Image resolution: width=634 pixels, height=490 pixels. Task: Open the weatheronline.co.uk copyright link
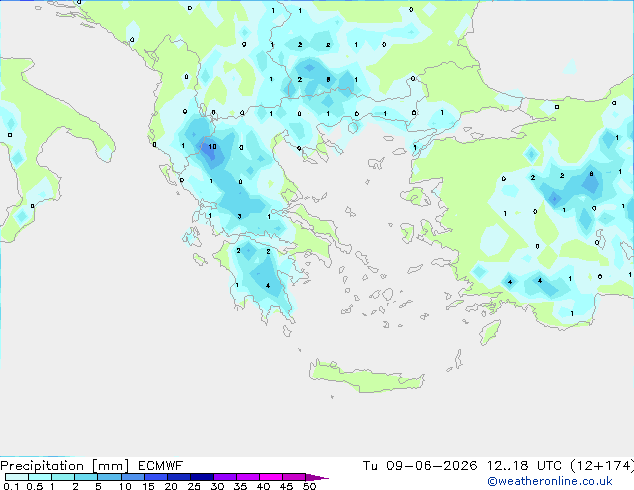(549, 481)
